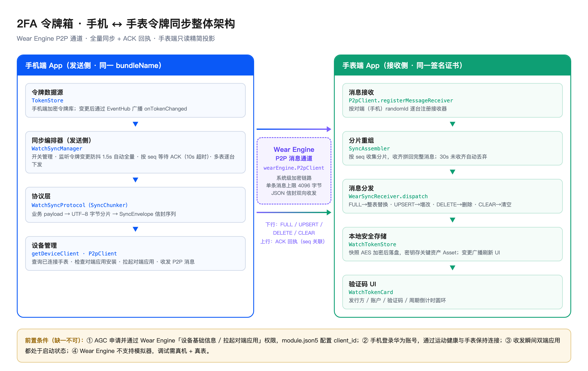588x371 pixels.
Task: Click the text "手机端加密令牌库；变更后通过 EventHub 广播 onTokenChanged"
Action: pyautogui.click(x=109, y=109)
